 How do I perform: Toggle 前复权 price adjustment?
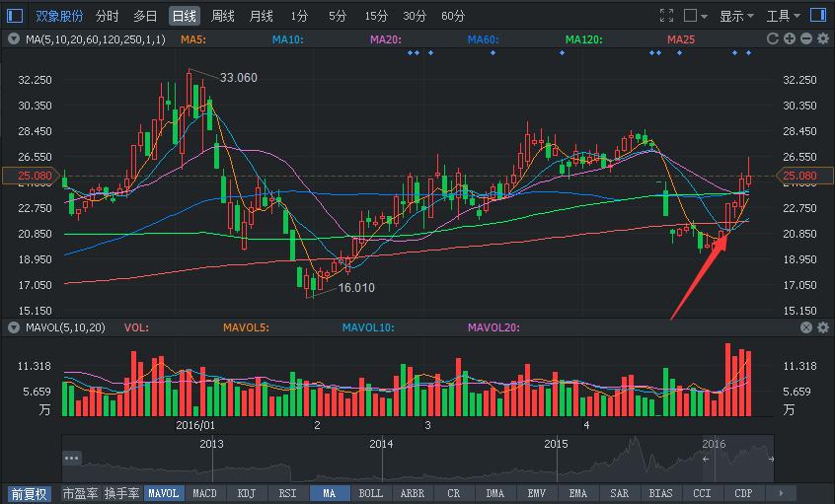tap(30, 493)
